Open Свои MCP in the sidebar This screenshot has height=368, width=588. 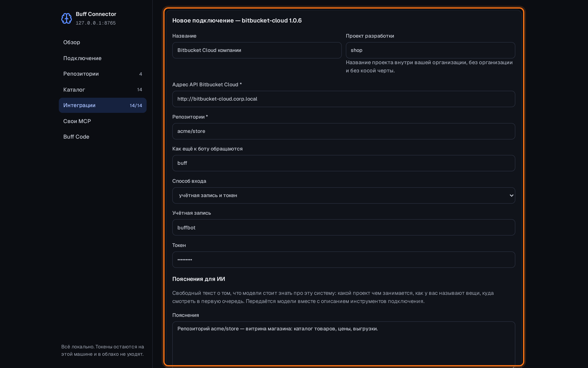pos(102,121)
